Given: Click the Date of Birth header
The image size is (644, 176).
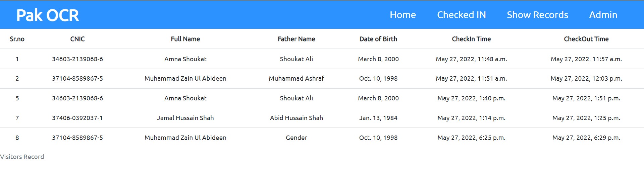Looking at the screenshot, I should 378,39.
